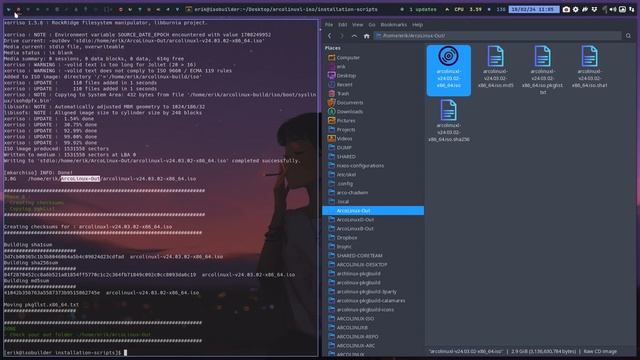This screenshot has width=640, height=360.
Task: Open arcolinux-pkgbuild-3party bookmark in sidebar
Action: tap(362, 291)
